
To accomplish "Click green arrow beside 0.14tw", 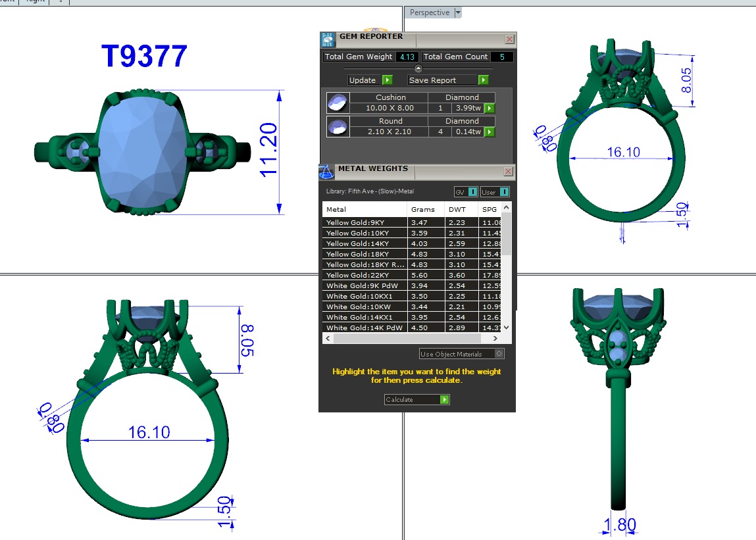I will click(490, 132).
